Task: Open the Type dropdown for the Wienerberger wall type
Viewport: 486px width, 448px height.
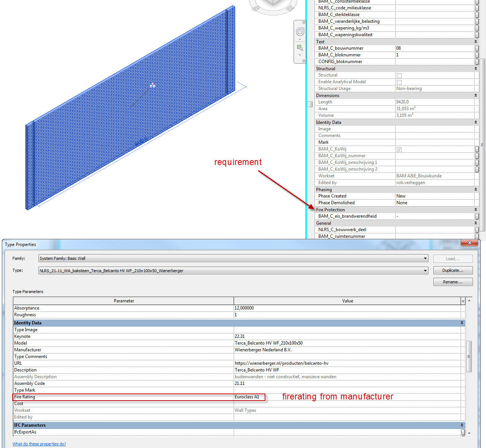Action: click(425, 270)
